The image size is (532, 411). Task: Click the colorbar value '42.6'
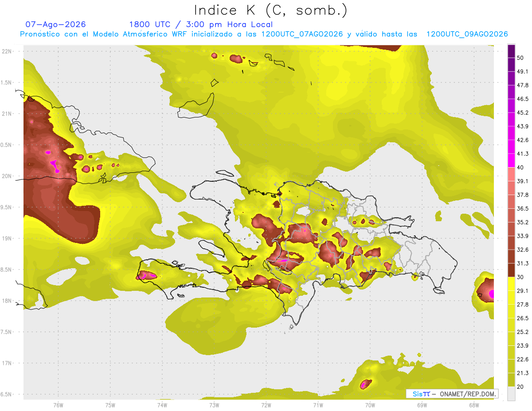[x=523, y=140]
